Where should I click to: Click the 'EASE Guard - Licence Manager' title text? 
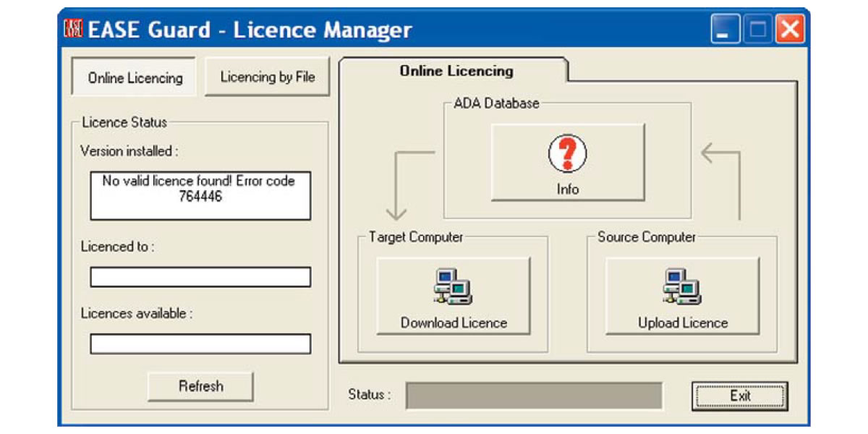tap(250, 30)
